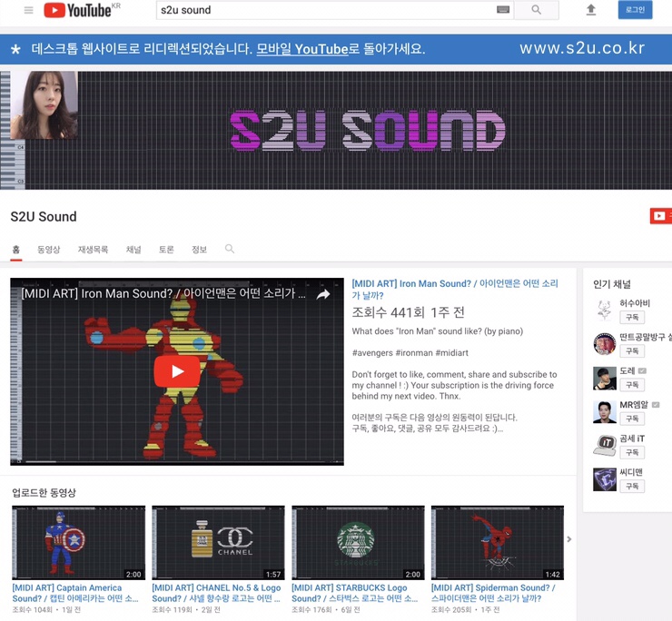This screenshot has height=621, width=672.
Task: Open the on-screen keyboard icon in search box
Action: pyautogui.click(x=503, y=9)
